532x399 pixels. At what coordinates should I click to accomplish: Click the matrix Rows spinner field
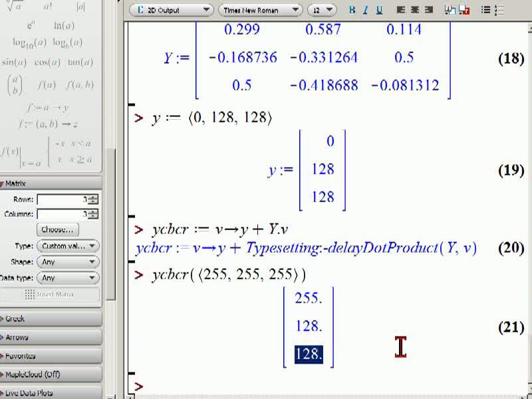tap(68, 199)
